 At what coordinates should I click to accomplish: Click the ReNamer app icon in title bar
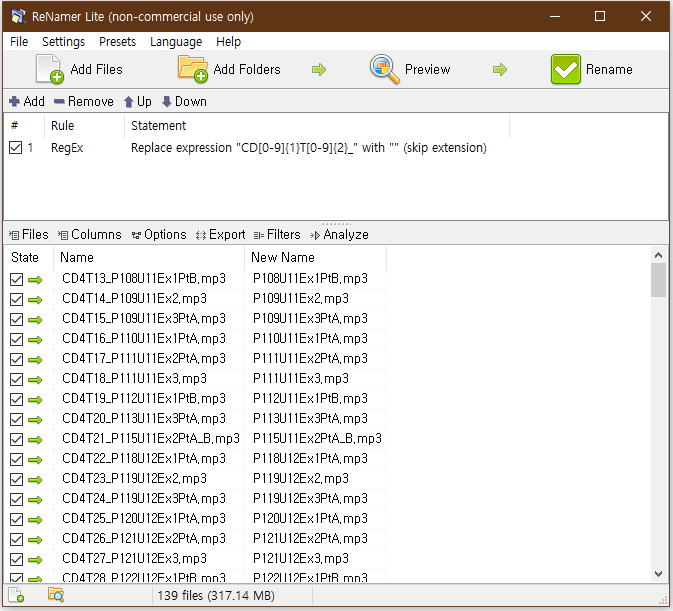point(18,16)
